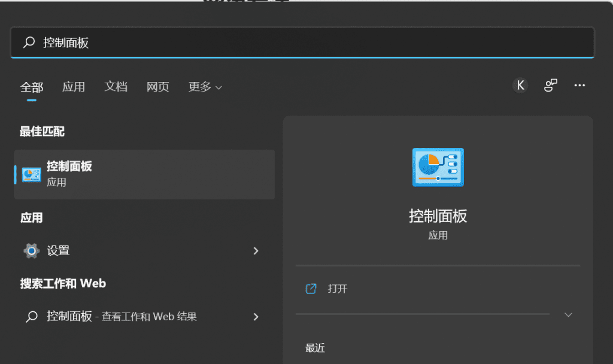Viewport: 613px width, 364px height.
Task: Switch to the 文档 filter tab
Action: [x=116, y=87]
